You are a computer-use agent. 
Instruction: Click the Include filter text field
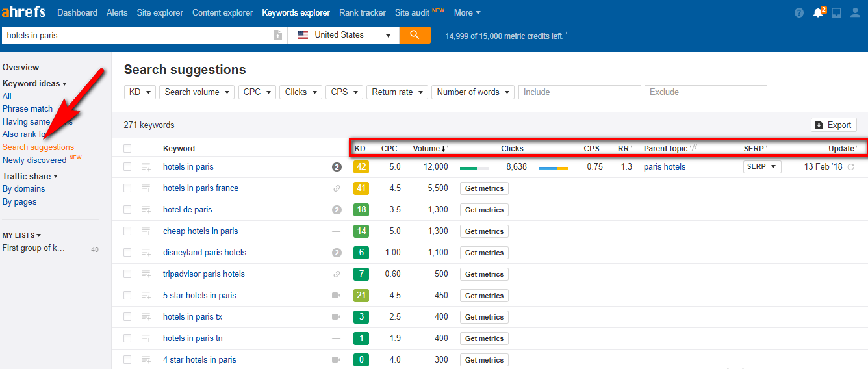pos(580,92)
